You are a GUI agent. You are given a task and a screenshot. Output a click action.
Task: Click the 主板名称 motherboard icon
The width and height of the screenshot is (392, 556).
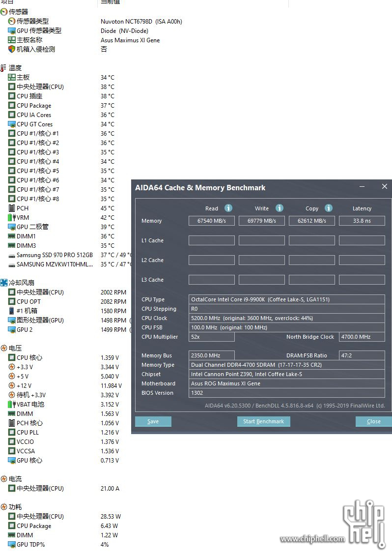(12, 40)
